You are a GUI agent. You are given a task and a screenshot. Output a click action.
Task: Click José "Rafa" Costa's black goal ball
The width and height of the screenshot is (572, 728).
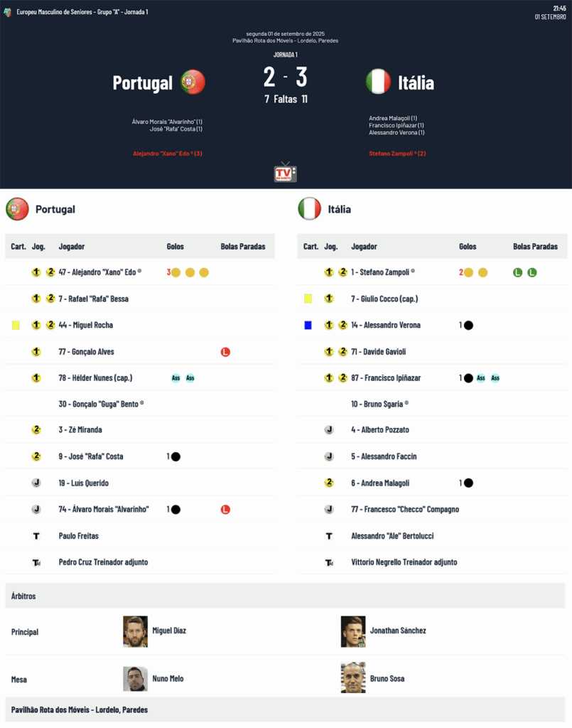176,457
